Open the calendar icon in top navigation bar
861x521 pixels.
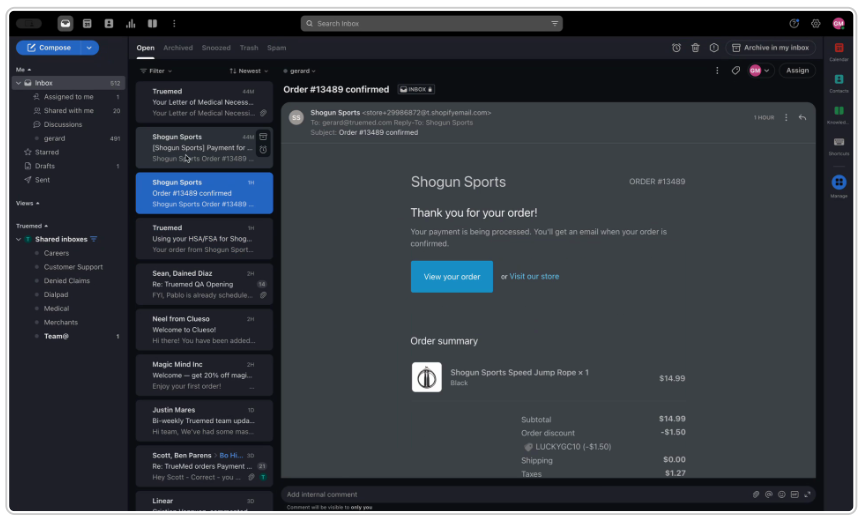87,24
